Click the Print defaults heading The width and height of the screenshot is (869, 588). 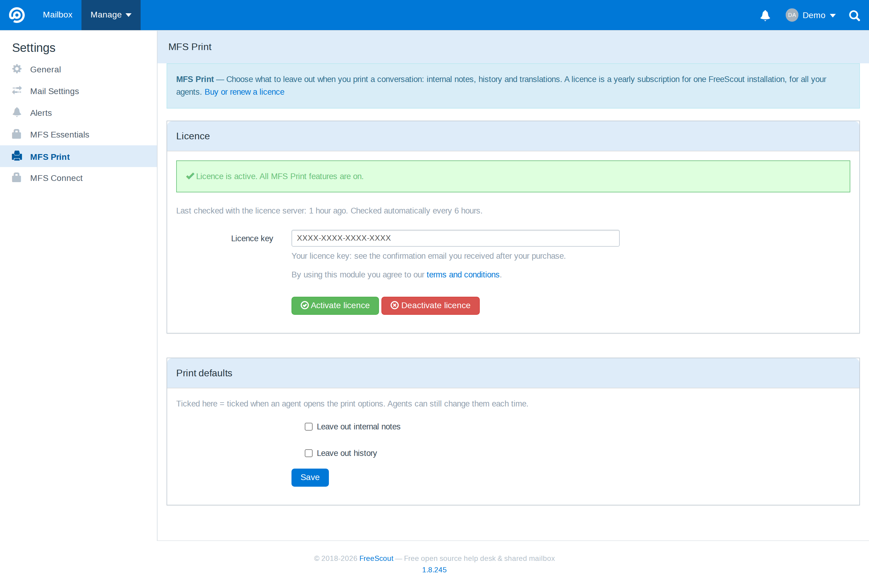click(204, 373)
